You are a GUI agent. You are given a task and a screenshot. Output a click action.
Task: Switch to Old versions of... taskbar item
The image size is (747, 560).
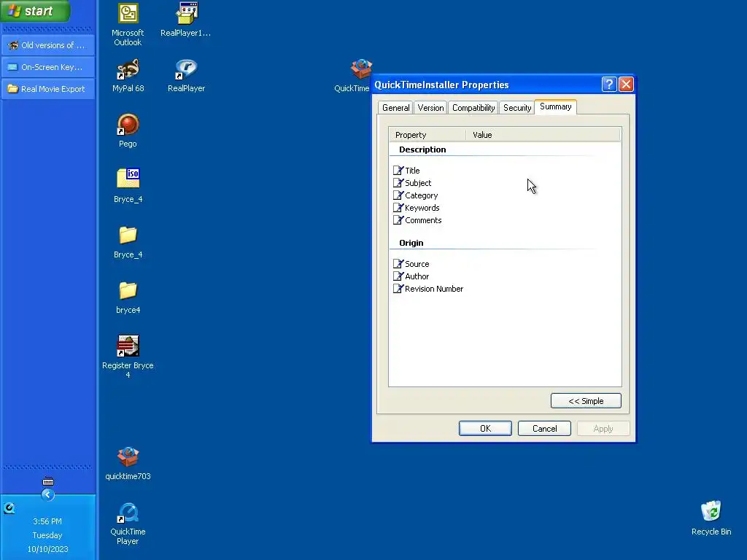point(48,45)
